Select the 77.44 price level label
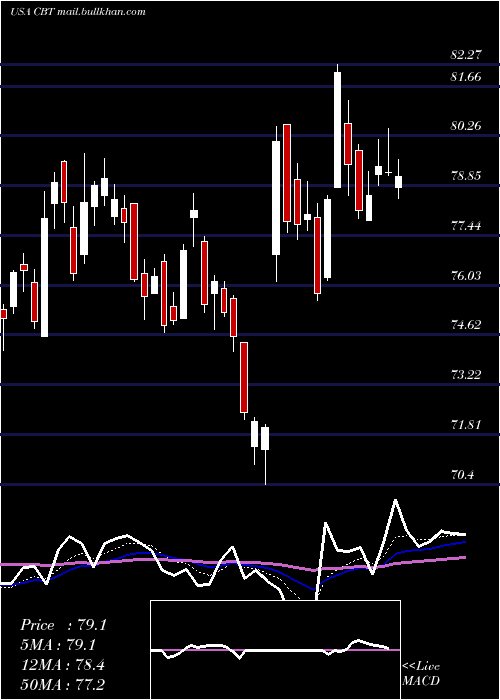 click(x=466, y=226)
